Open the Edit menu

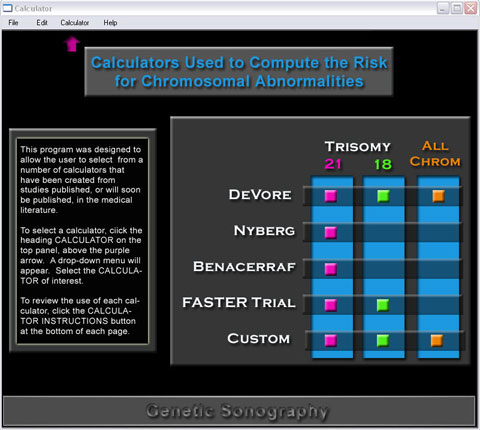(x=42, y=23)
